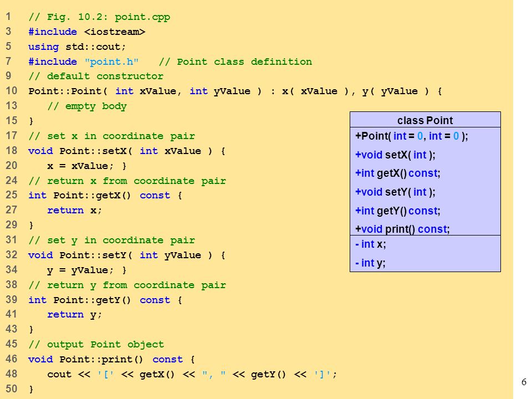Click line number 10 in the margin

coord(11,90)
